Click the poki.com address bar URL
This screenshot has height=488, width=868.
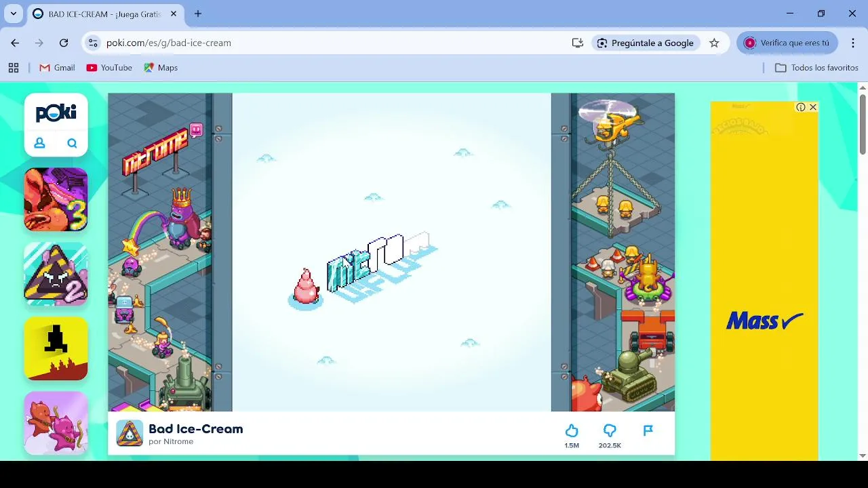[169, 43]
